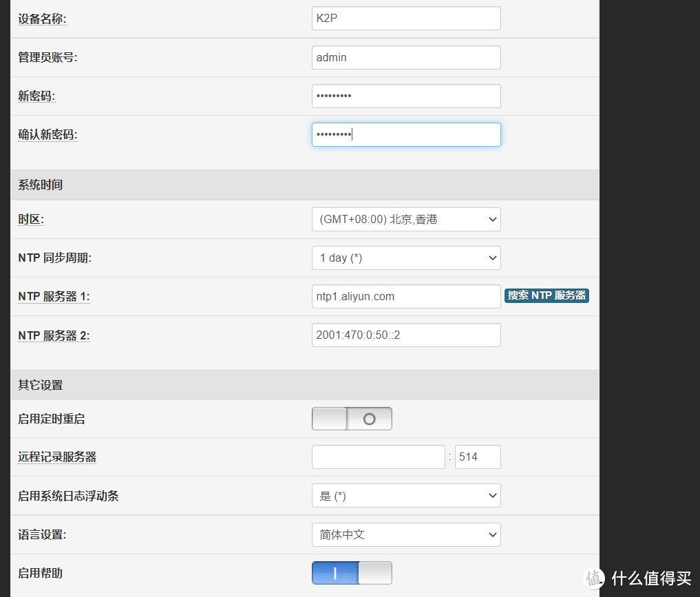Viewport: 700px width, 597px height.
Task: Click the empty remote log server field
Action: tap(378, 457)
